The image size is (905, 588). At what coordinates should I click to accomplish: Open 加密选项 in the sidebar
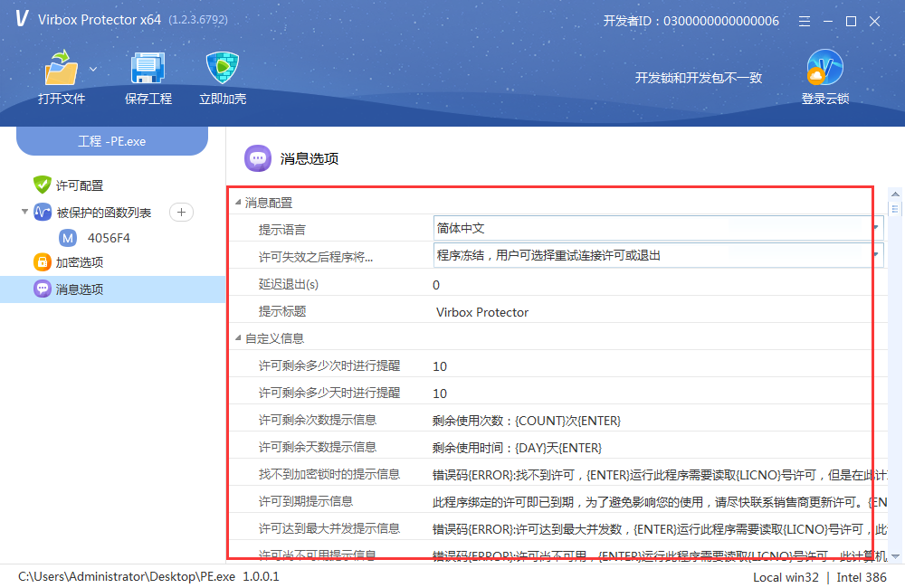(80, 262)
